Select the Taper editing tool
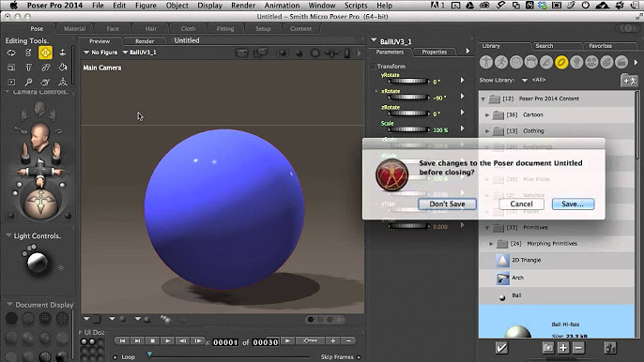The width and height of the screenshot is (644, 362). coord(28,67)
